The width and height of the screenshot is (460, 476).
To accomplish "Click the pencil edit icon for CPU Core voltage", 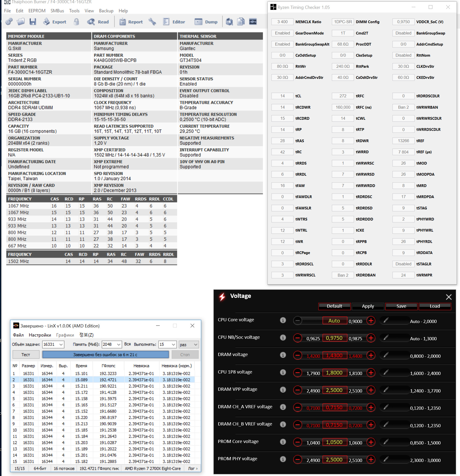I will coord(386,320).
